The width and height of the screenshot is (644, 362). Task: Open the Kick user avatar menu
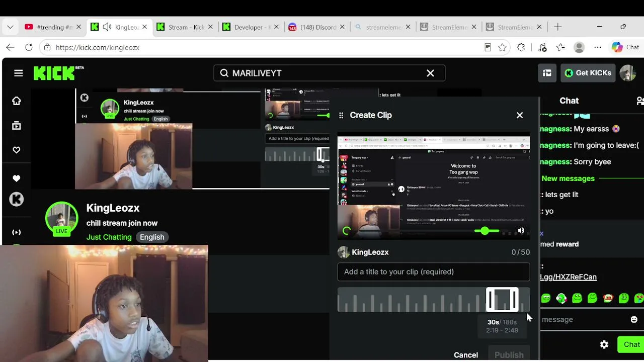pos(628,73)
